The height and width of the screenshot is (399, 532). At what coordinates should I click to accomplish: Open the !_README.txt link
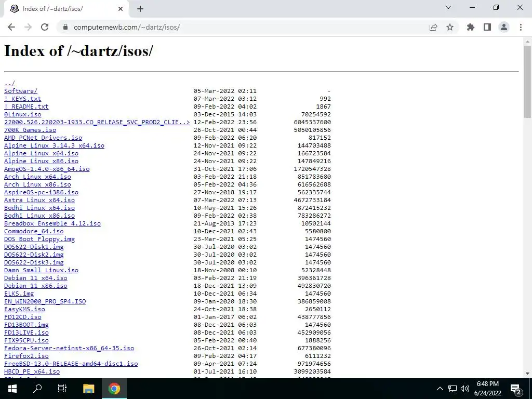pyautogui.click(x=26, y=107)
